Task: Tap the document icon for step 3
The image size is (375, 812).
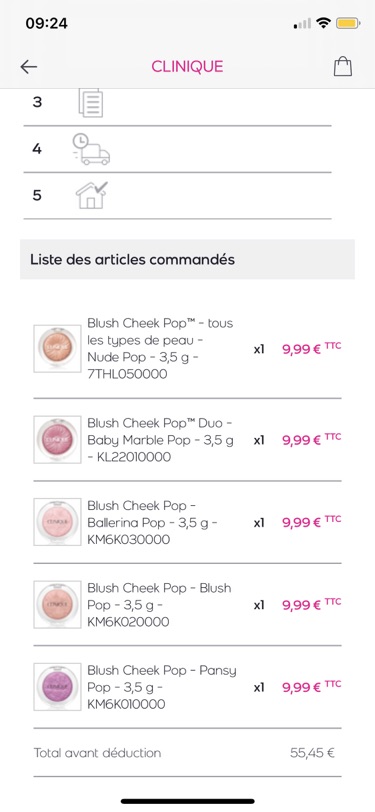Action: (x=90, y=103)
